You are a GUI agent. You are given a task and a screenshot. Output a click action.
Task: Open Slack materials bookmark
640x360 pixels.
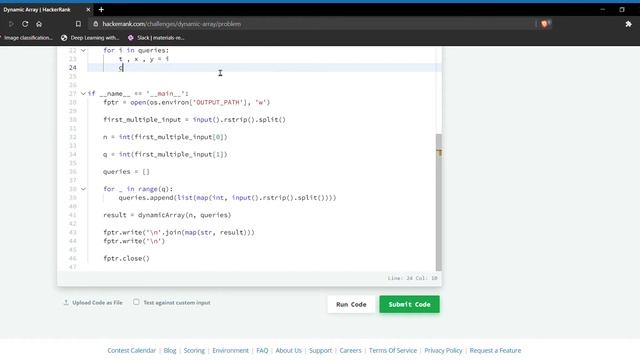click(156, 38)
